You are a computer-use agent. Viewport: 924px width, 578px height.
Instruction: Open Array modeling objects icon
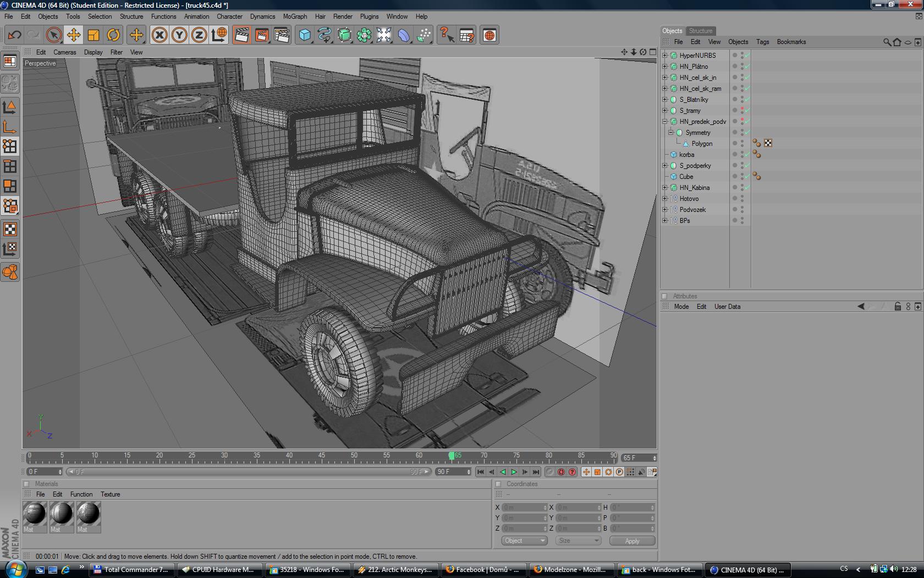(x=364, y=35)
